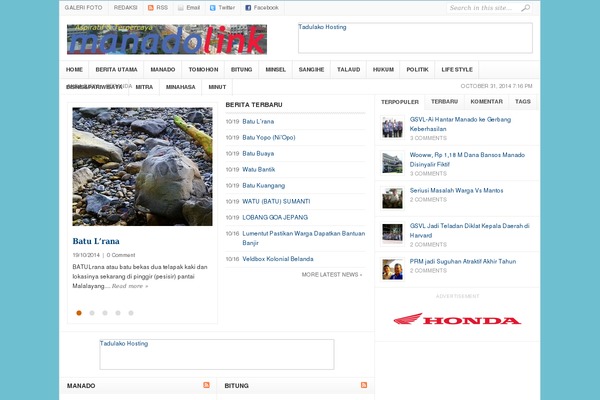Open MINAHASA submenu item
The image size is (600, 400).
pos(181,87)
